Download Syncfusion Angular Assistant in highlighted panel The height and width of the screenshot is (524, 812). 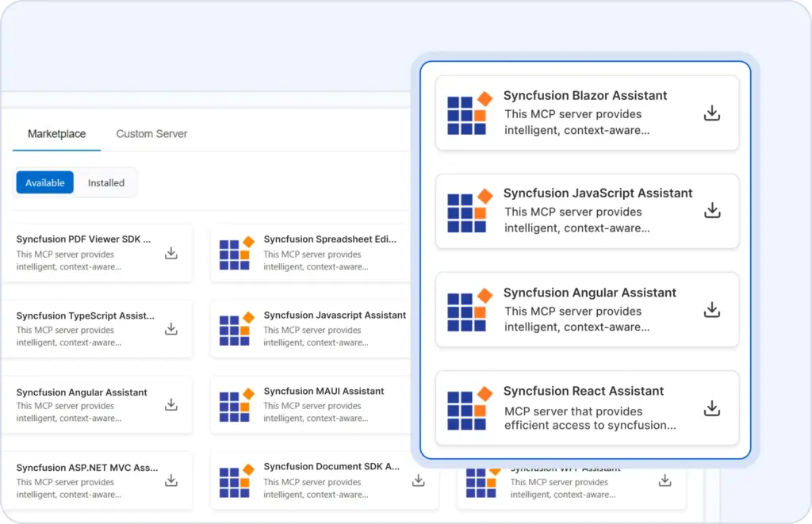coord(712,310)
